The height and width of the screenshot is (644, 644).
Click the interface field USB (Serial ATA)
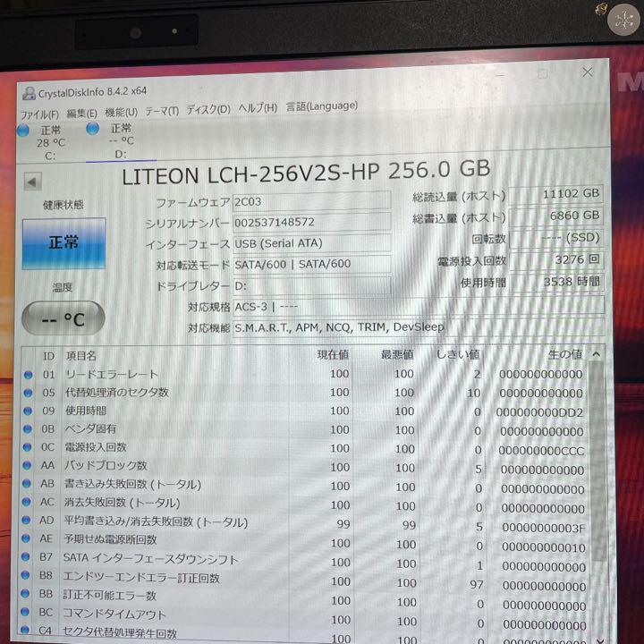click(312, 243)
